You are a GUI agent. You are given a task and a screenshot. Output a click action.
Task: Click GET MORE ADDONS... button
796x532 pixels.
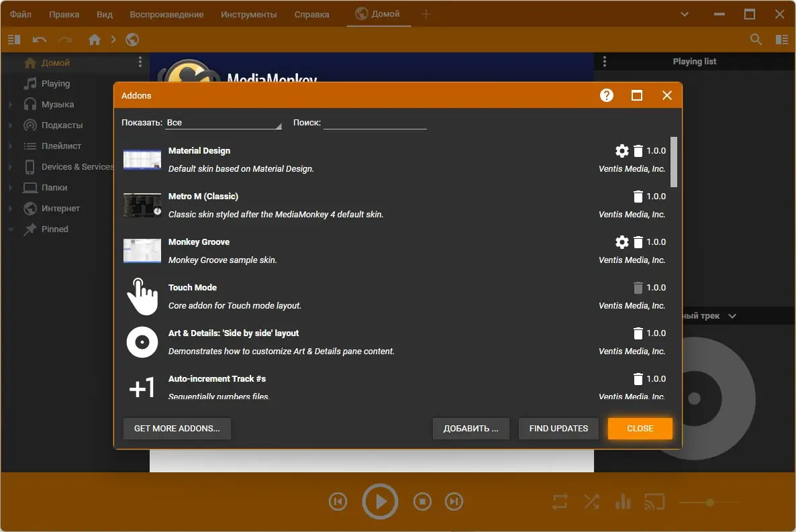pyautogui.click(x=177, y=429)
